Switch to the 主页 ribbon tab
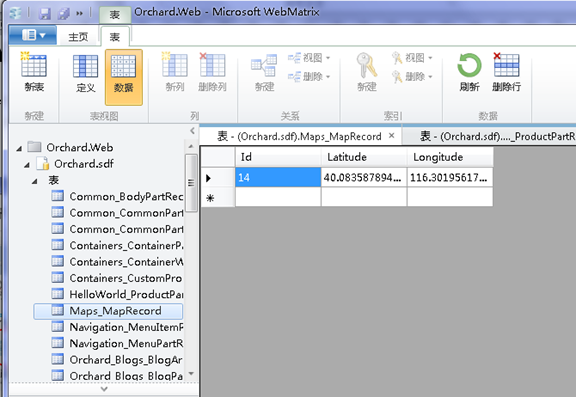 click(x=78, y=37)
